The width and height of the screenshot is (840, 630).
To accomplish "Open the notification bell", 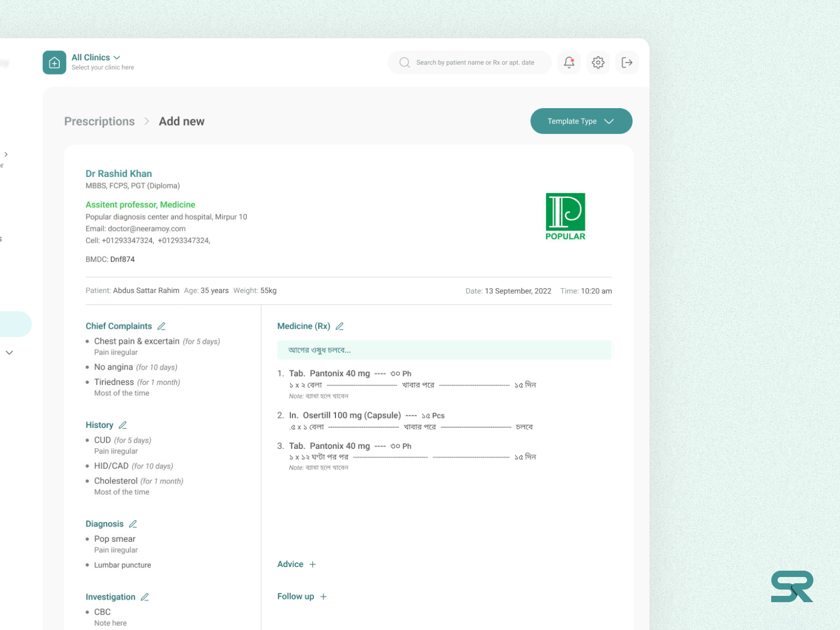I will 569,62.
